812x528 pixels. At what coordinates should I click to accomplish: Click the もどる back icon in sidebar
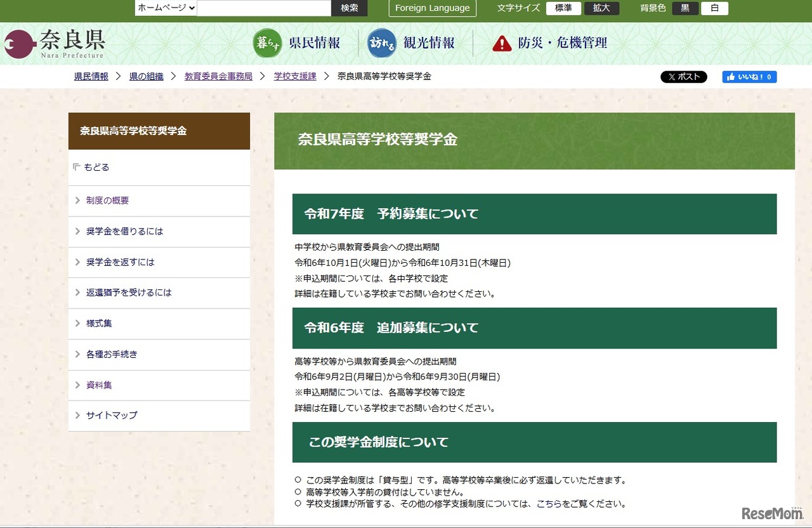76,167
